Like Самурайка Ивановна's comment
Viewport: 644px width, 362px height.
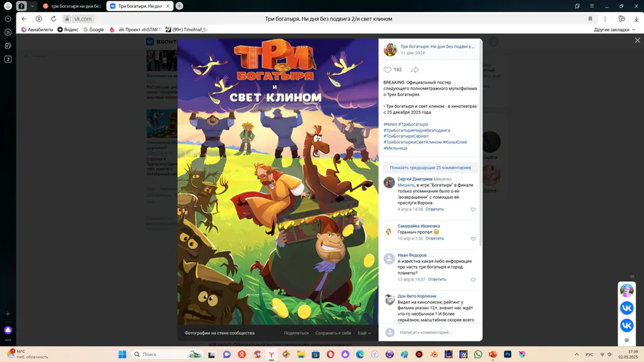[x=473, y=239]
